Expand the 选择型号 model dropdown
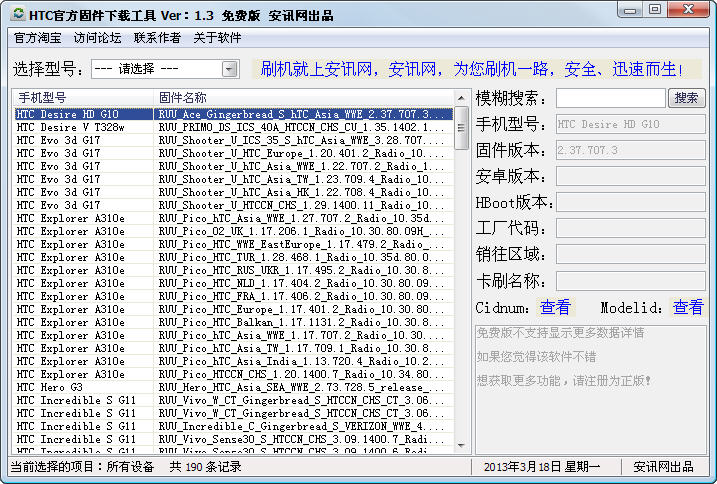 (230, 69)
